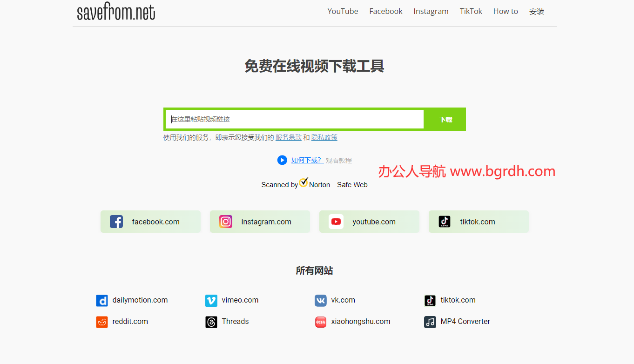Focus the video link paste field
The height and width of the screenshot is (364, 634).
click(x=295, y=119)
